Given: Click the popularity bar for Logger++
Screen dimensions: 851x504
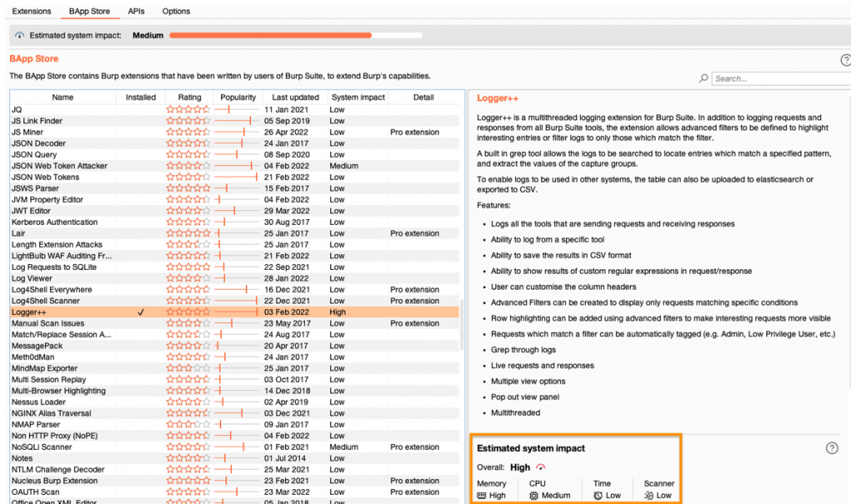Looking at the screenshot, I should click(x=237, y=312).
